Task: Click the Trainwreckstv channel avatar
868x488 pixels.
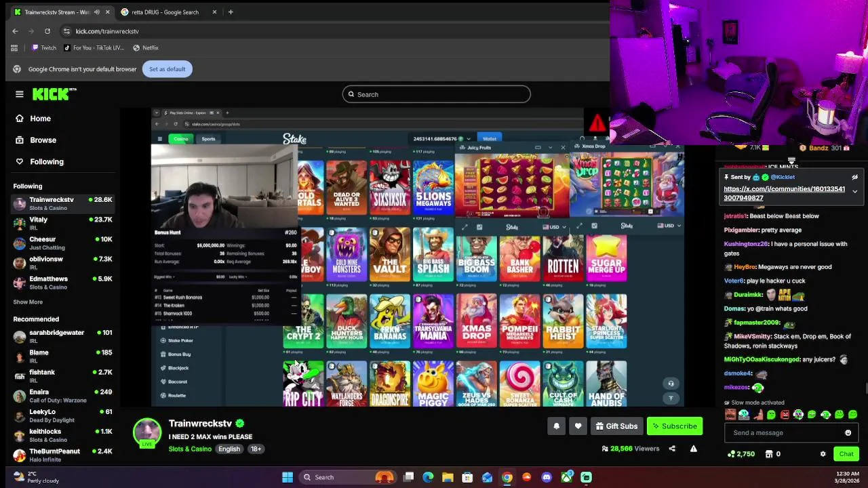Action: click(x=147, y=434)
